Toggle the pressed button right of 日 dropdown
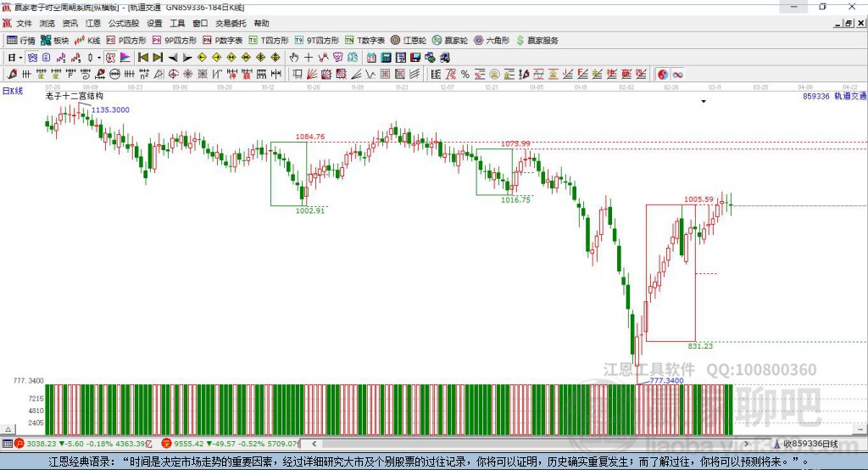Screen dimensions: 868x470 pos(32,57)
